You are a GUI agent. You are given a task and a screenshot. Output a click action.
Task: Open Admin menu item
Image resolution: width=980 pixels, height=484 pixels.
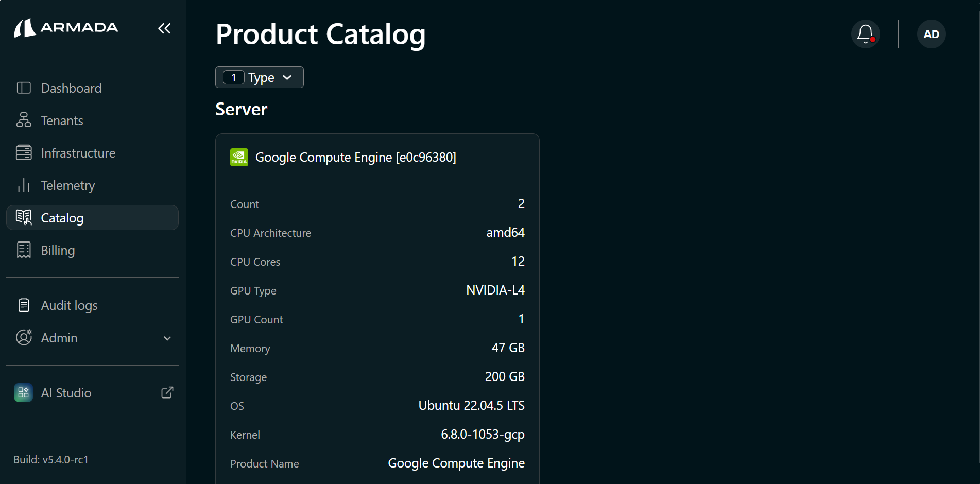[x=92, y=338]
